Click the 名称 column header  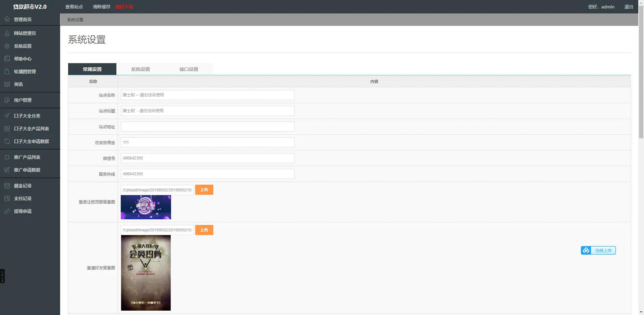tap(93, 82)
